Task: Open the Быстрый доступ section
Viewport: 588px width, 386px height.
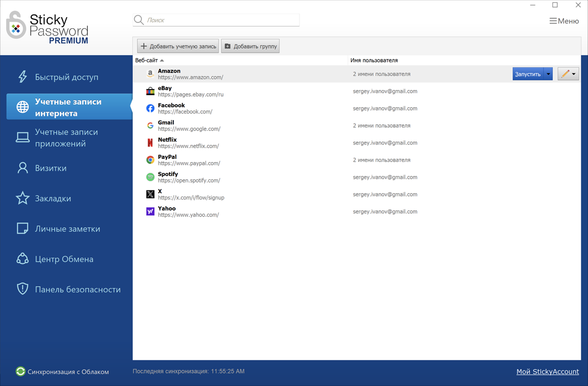Action: [x=66, y=77]
